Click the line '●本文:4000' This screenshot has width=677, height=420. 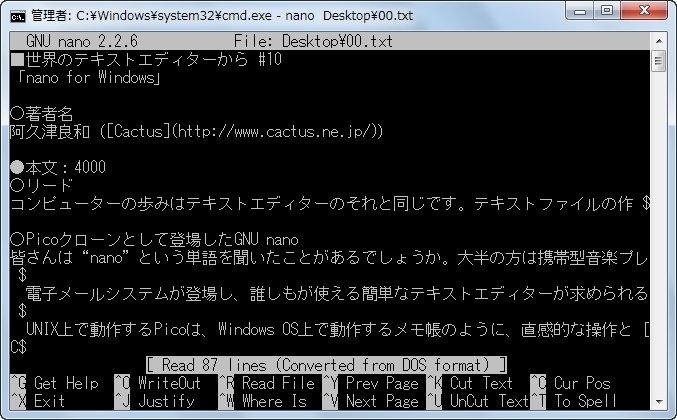click(58, 167)
